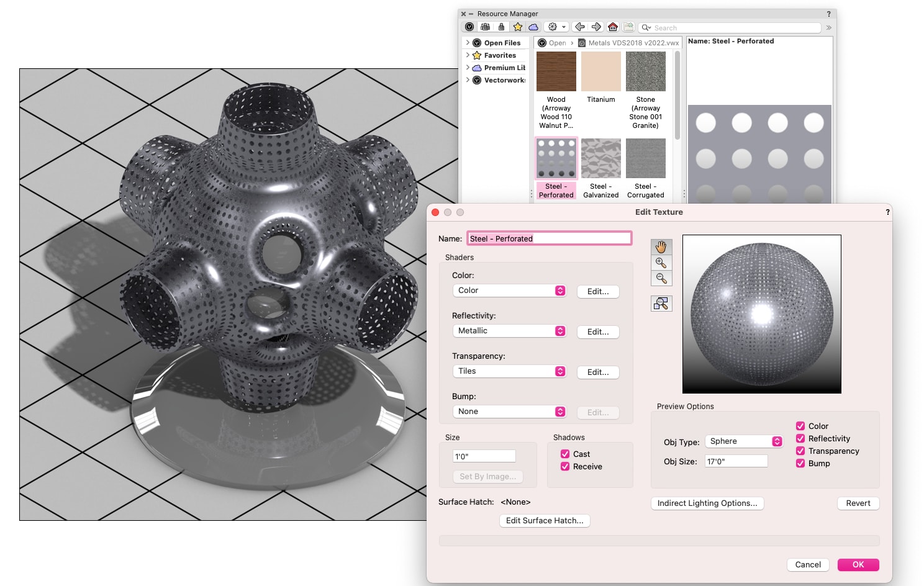Click the home icon in Resource Manager
924x586 pixels.
612,27
